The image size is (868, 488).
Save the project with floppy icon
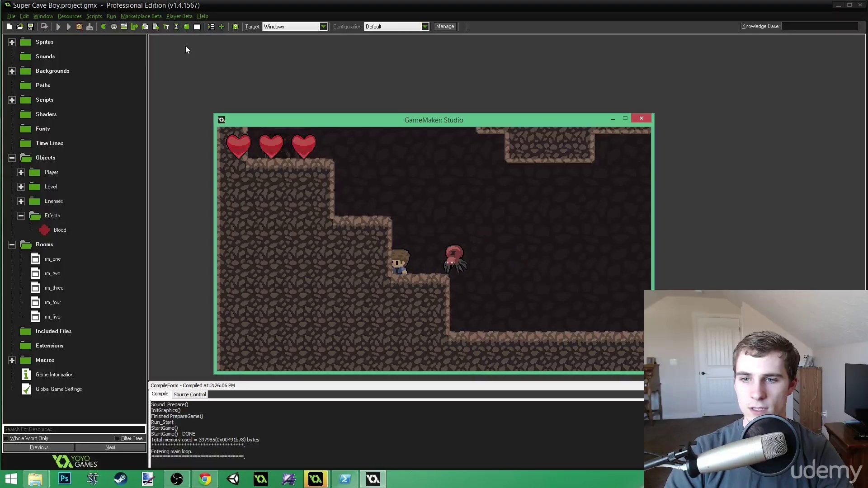coord(30,27)
